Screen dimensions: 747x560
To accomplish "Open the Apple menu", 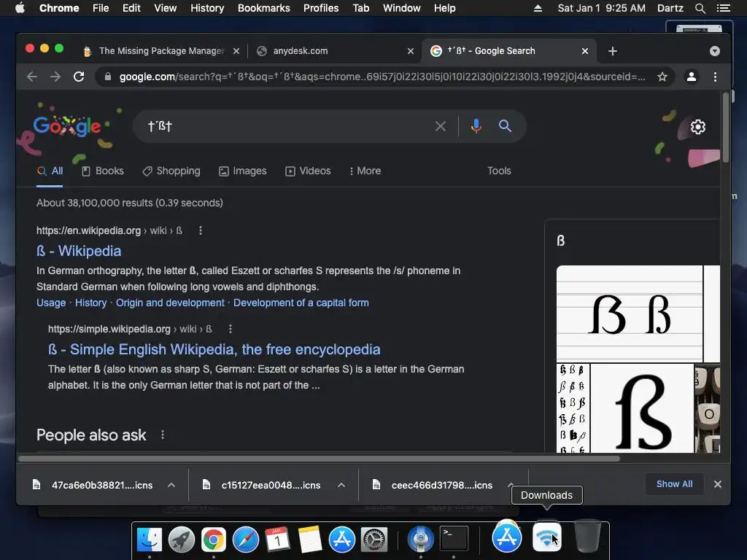I will [x=20, y=8].
